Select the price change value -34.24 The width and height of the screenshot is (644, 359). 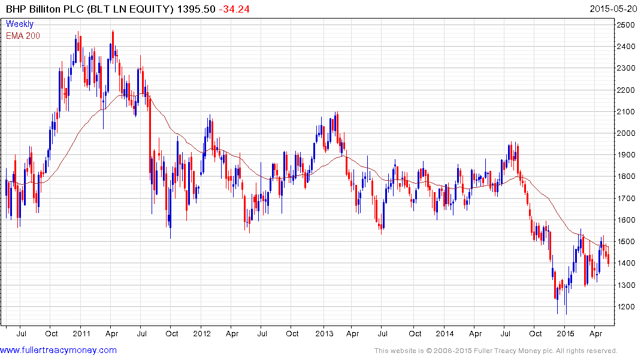click(234, 9)
